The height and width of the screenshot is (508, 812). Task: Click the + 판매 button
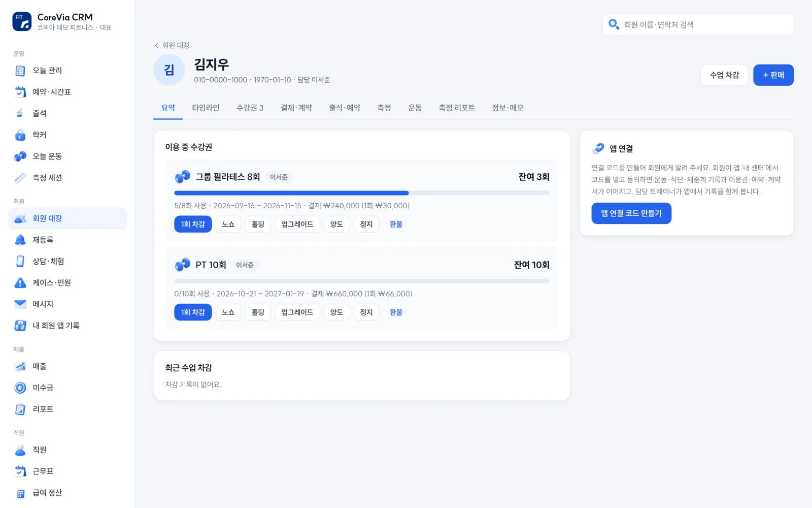773,75
